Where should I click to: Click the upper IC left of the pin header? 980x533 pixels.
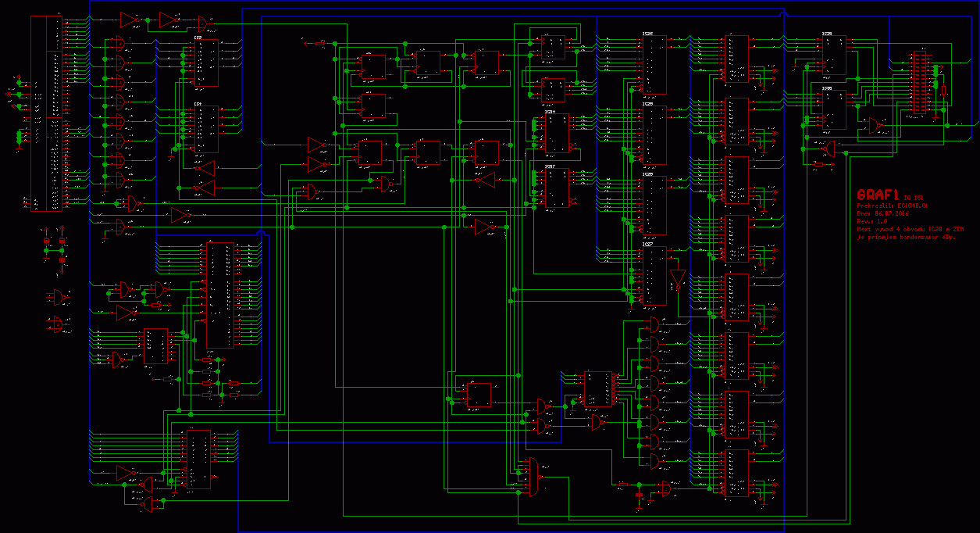pyautogui.click(x=832, y=54)
